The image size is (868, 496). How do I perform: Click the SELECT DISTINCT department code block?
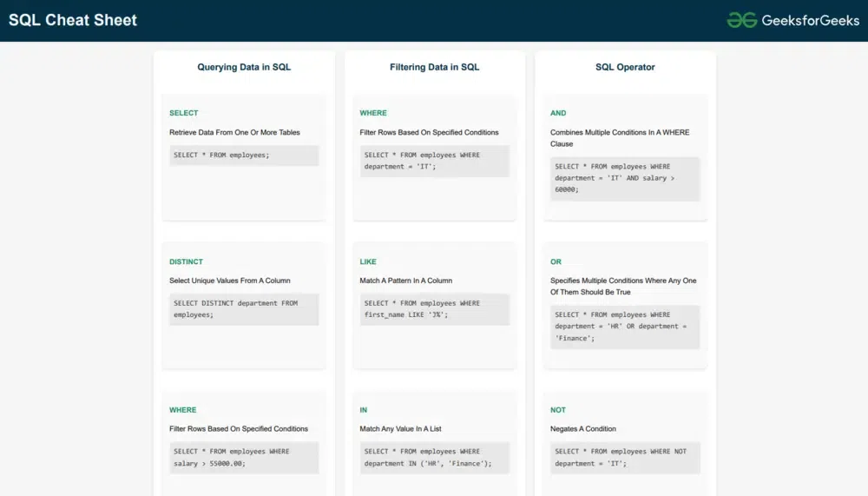pyautogui.click(x=244, y=309)
